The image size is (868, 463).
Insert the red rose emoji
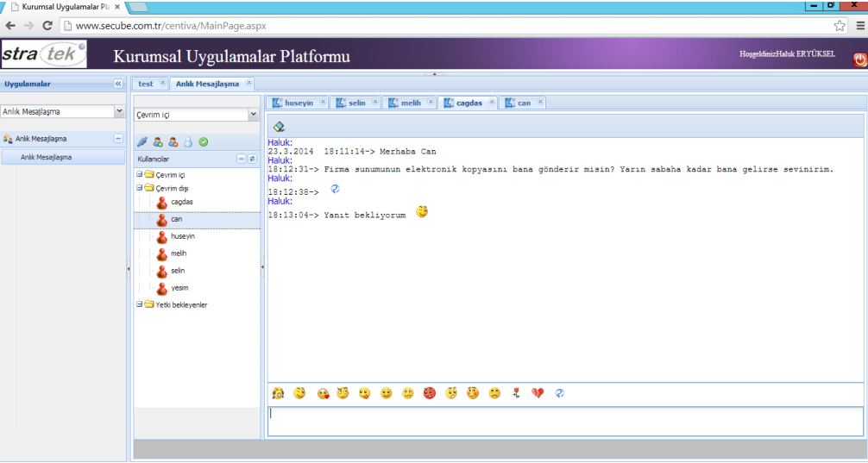(516, 393)
